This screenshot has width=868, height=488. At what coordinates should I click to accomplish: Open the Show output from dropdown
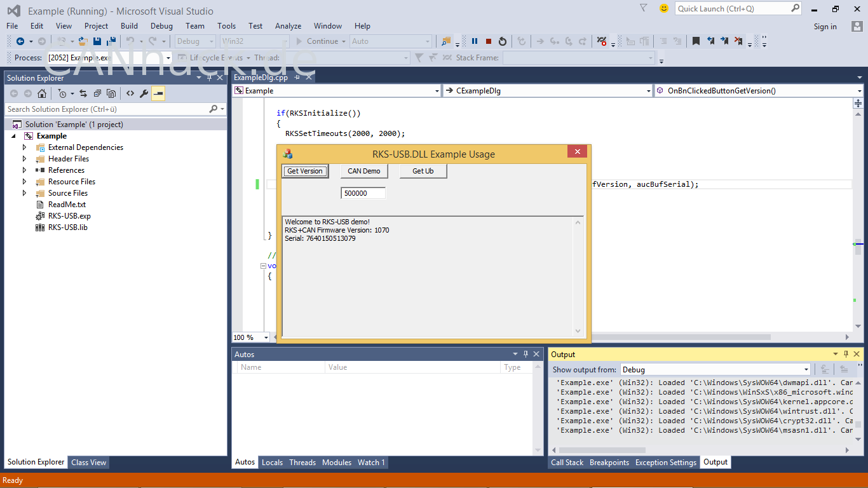(806, 369)
